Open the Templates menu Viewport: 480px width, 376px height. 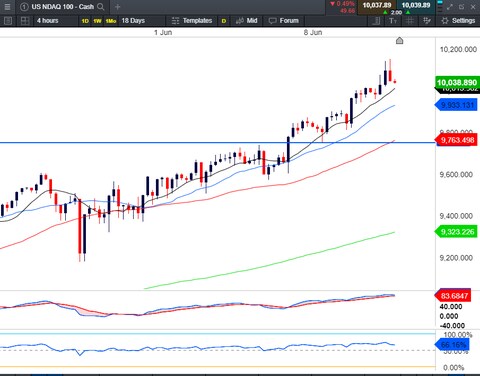coord(192,21)
